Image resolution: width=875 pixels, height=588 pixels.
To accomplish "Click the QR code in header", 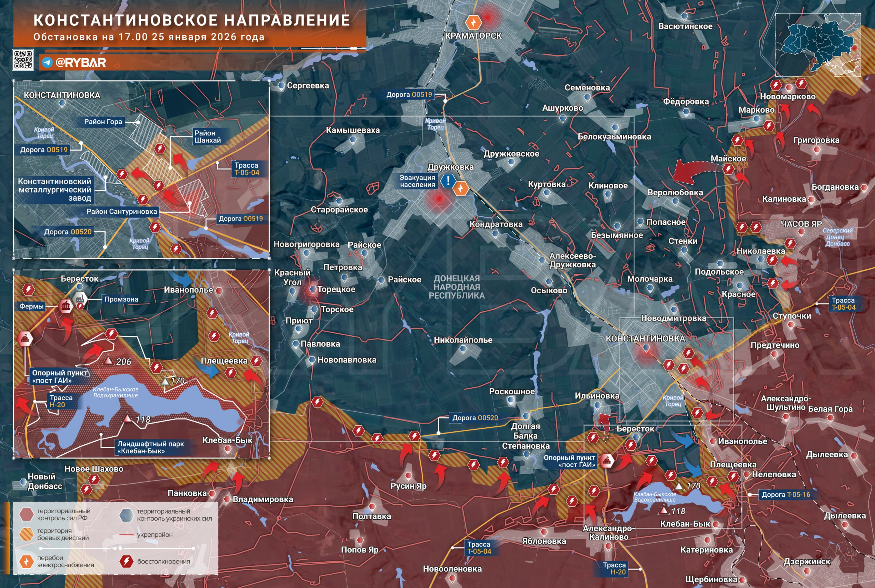I will pyautogui.click(x=23, y=60).
